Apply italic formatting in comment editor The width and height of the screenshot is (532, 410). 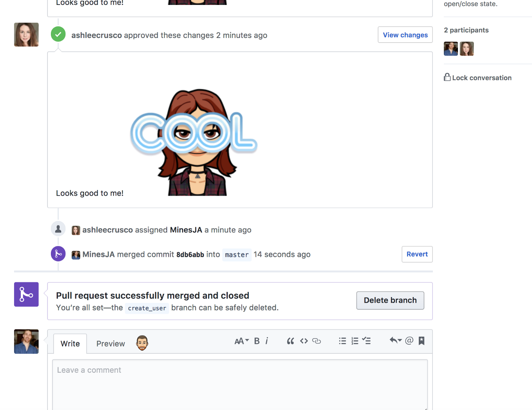267,341
